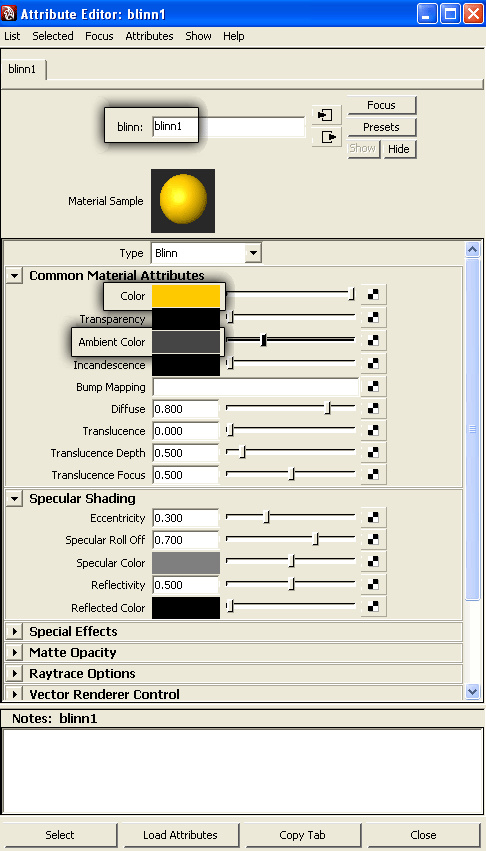Click the gray Ambient Color swatch
486x851 pixels.
coord(186,342)
